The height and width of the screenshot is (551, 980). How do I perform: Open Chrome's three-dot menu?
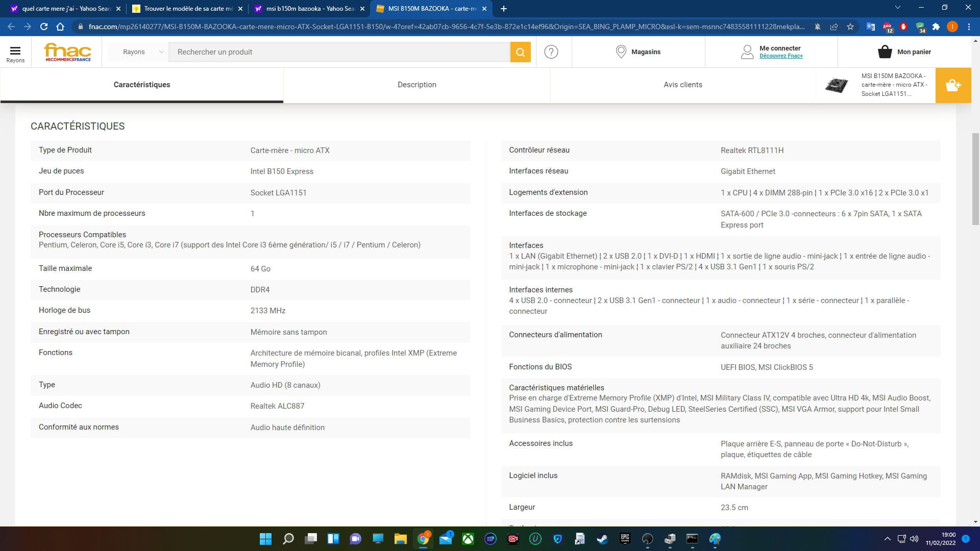coord(969,27)
